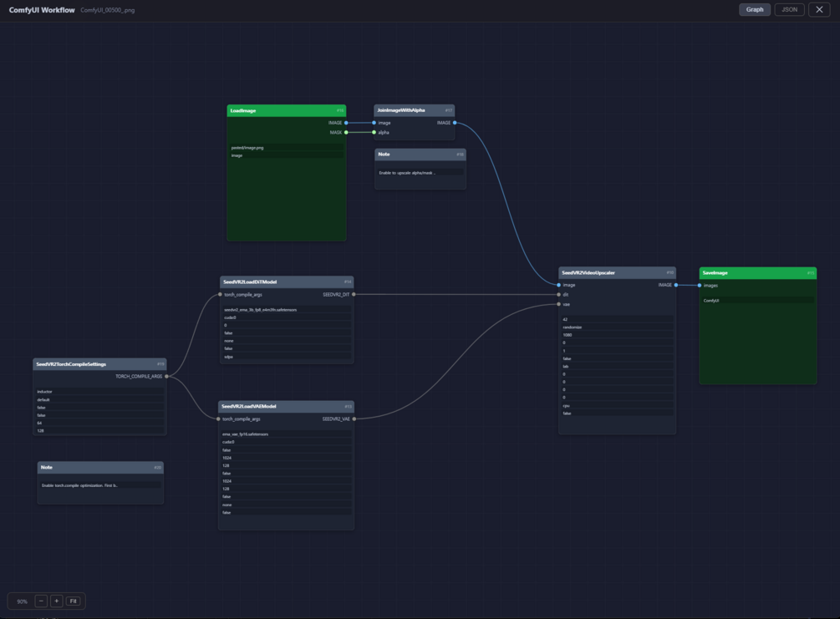
Task: Click the ComfyUI Workflow title
Action: [x=42, y=10]
